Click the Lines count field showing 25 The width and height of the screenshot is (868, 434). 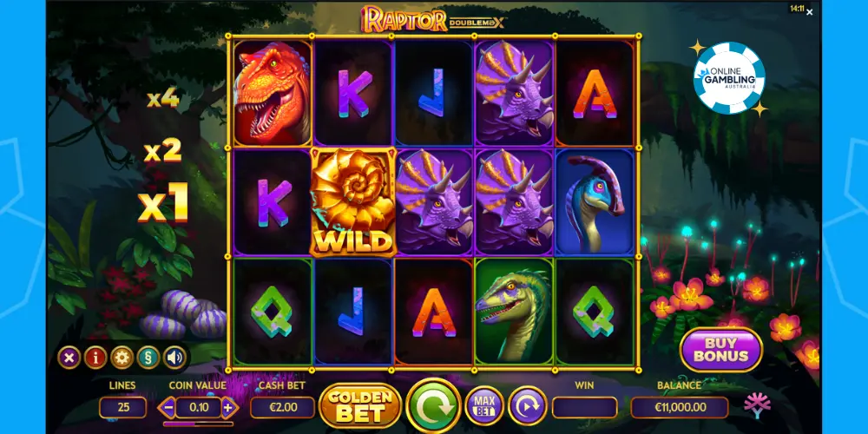(123, 408)
